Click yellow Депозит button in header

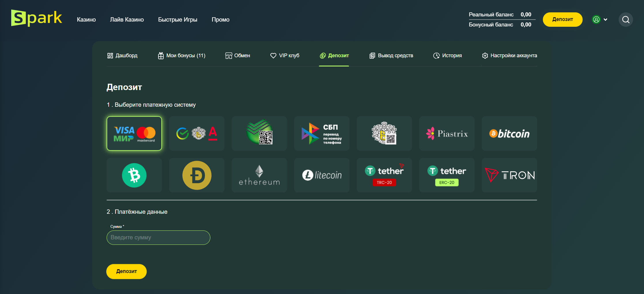(x=562, y=20)
